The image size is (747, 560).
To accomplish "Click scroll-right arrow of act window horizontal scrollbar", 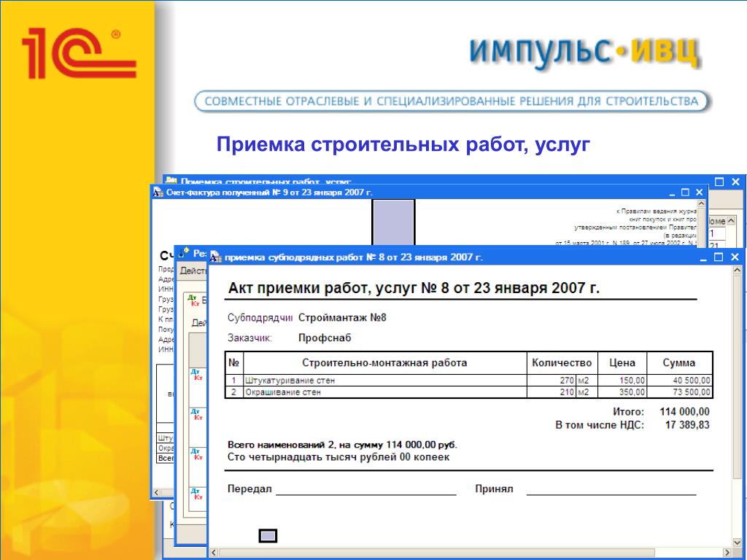I will coord(727,553).
